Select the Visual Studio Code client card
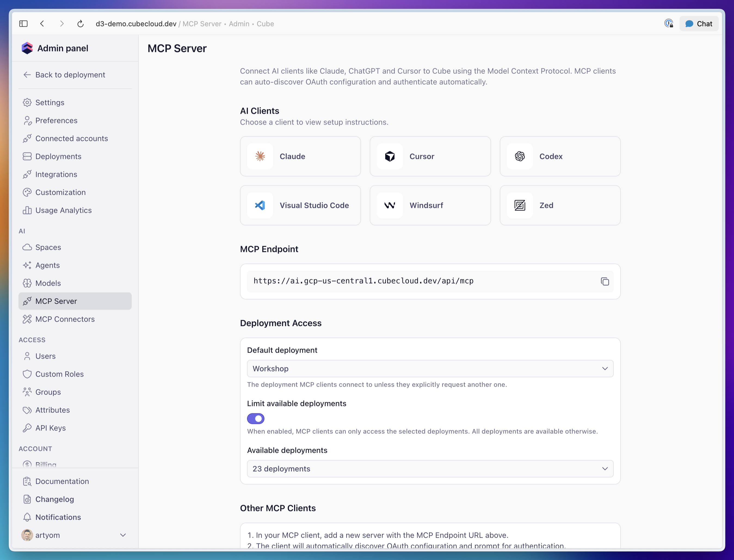 coord(300,205)
